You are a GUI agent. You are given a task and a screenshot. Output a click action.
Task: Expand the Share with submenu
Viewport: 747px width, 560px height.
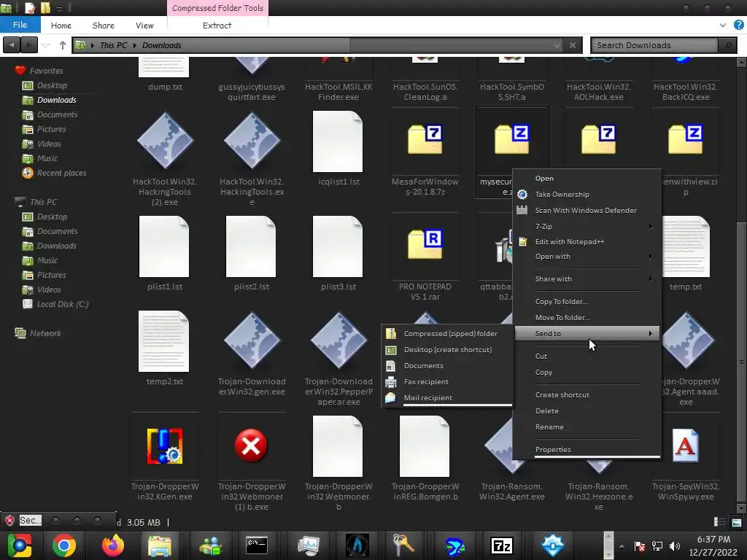pos(588,279)
